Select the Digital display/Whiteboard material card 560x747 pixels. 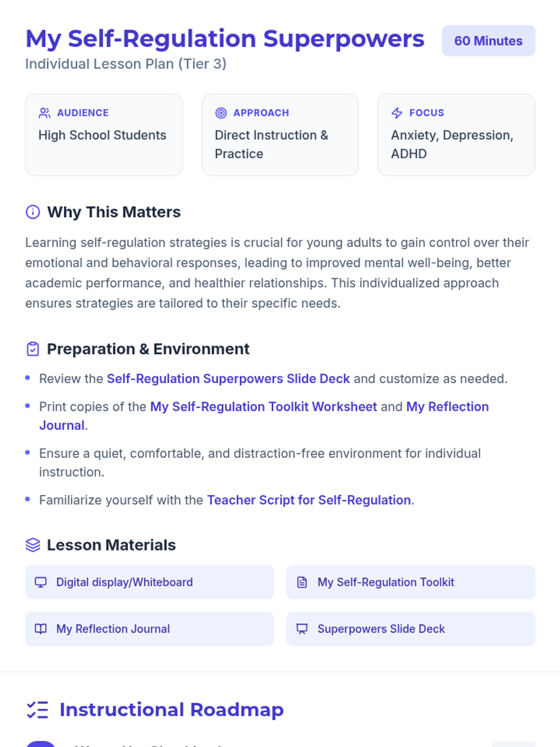coord(149,582)
